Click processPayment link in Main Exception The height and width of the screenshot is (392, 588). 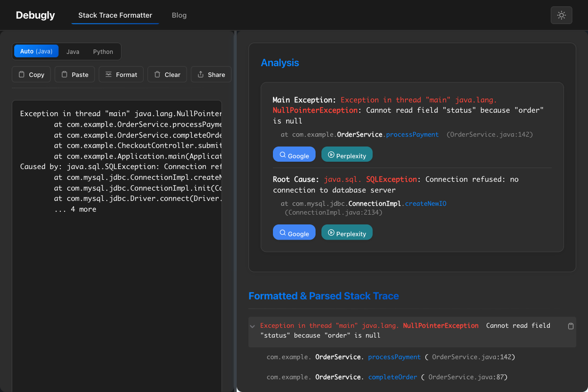[413, 134]
